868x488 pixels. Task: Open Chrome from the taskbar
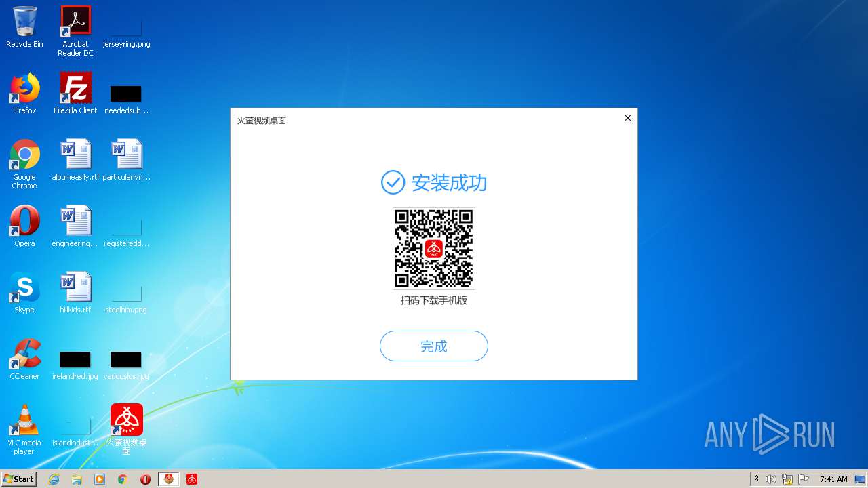click(x=122, y=479)
